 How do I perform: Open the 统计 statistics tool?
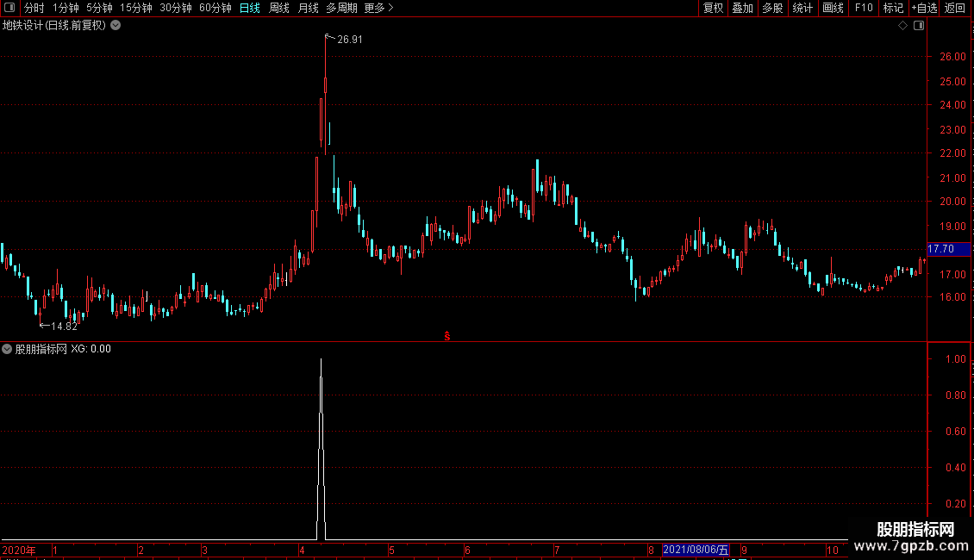802,8
